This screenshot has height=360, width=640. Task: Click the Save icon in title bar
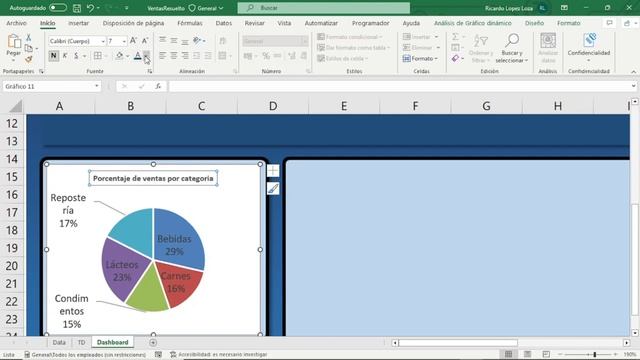(x=76, y=8)
